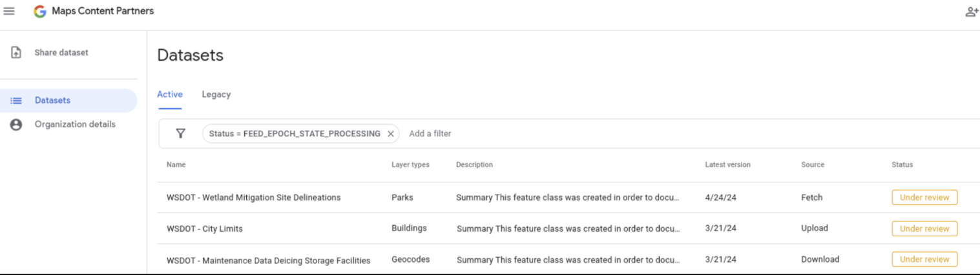980x275 pixels.
Task: Open WSDOT - Wetland Mitigation Site Delineations dataset
Action: coord(253,197)
